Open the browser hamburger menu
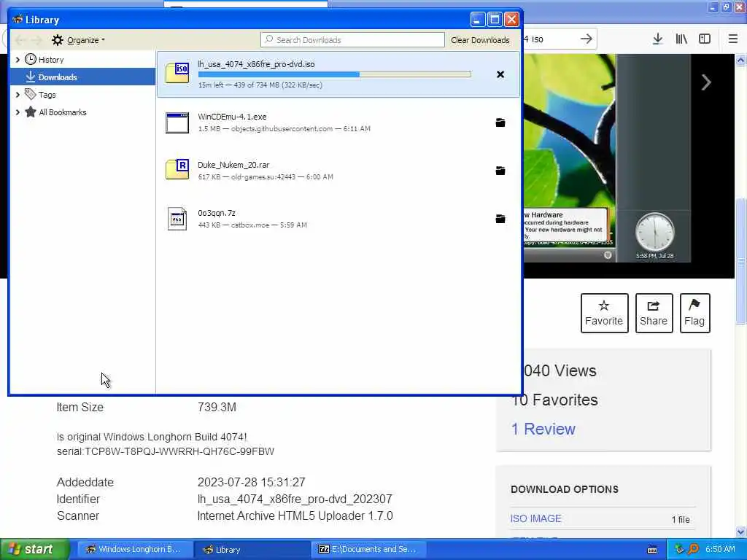This screenshot has width=747, height=560. 733,39
